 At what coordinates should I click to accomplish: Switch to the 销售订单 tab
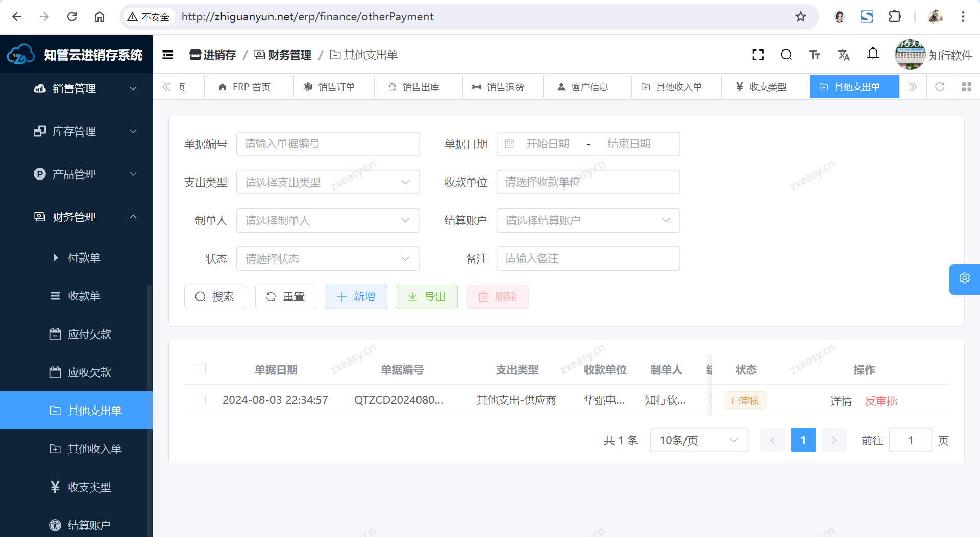click(334, 87)
